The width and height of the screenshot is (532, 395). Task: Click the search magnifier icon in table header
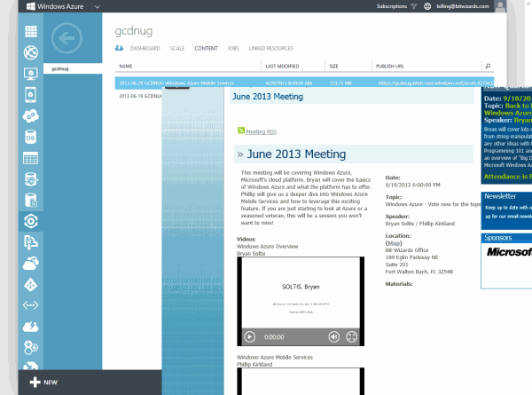click(x=488, y=66)
